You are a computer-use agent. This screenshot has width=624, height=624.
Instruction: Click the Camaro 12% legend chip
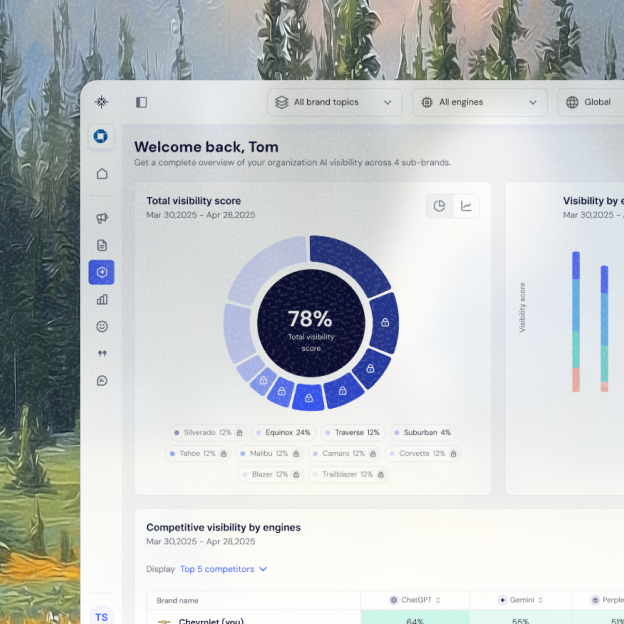[344, 454]
